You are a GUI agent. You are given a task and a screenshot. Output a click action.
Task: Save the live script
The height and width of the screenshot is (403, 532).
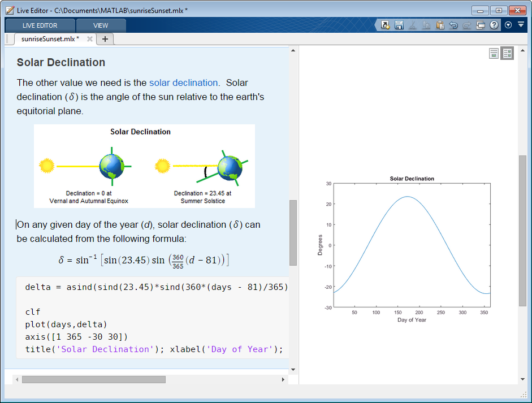(399, 25)
